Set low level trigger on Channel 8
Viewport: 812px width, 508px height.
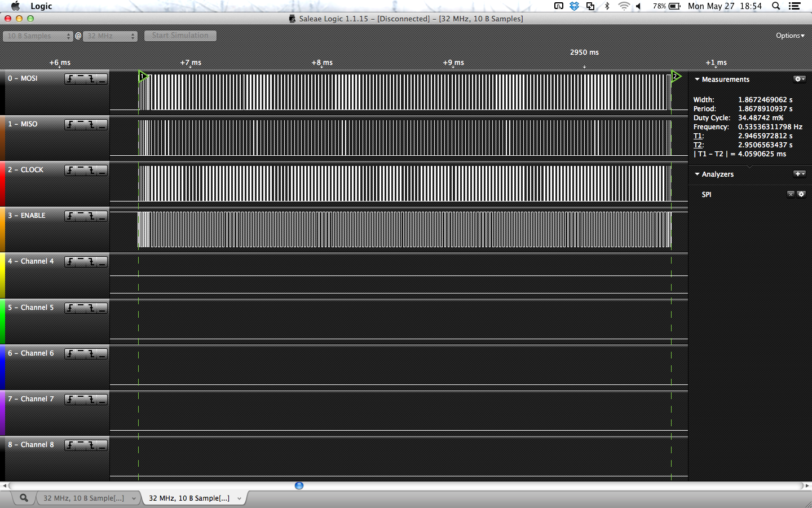click(x=102, y=445)
